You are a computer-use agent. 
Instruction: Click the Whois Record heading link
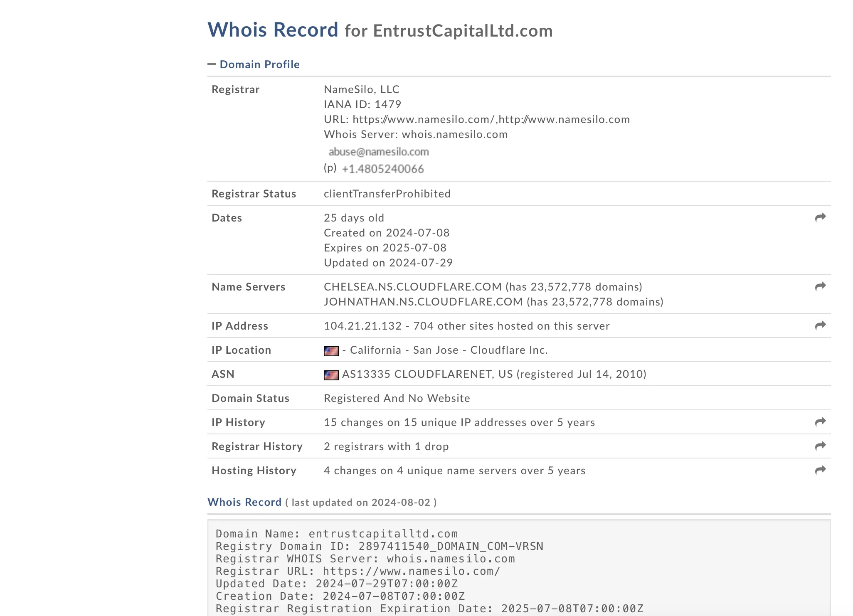tap(244, 502)
